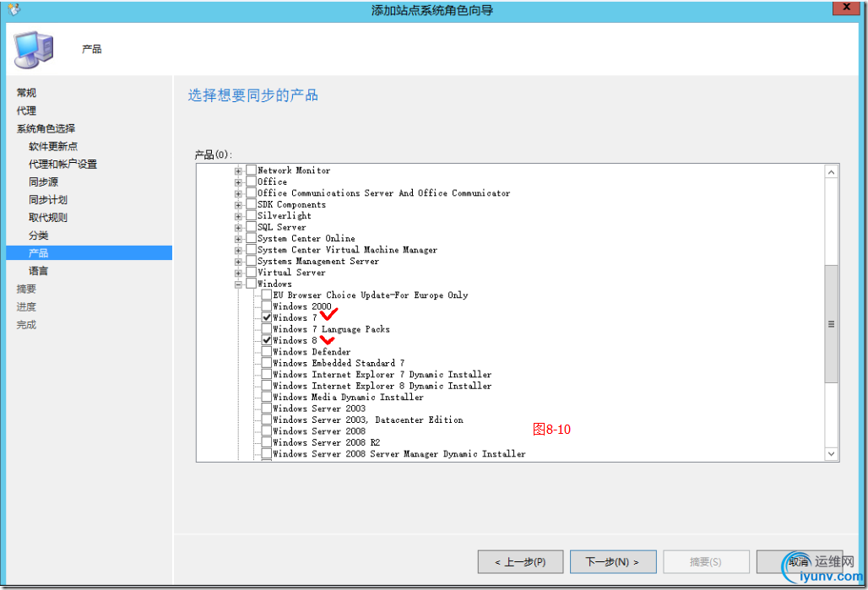Select 'Windows Internet Explorer 8 Dynamic Installer' row
Image resolution: width=868 pixels, height=590 pixels.
pos(382,386)
